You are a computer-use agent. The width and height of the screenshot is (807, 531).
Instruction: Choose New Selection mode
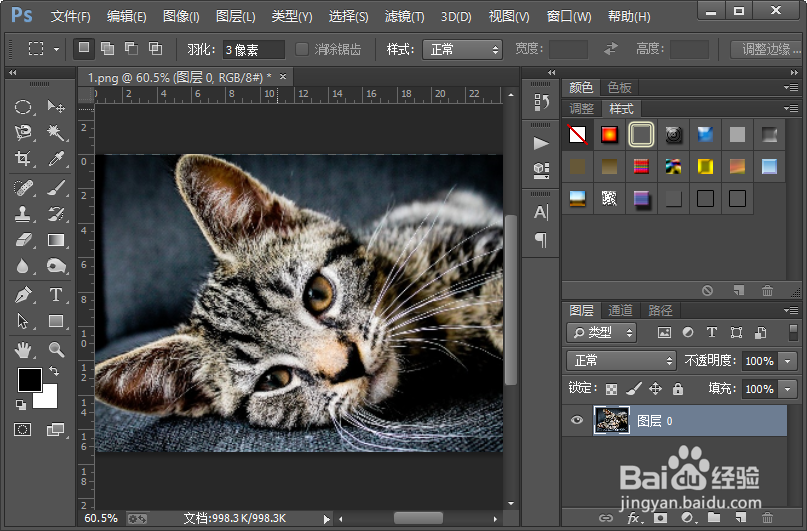pos(83,49)
